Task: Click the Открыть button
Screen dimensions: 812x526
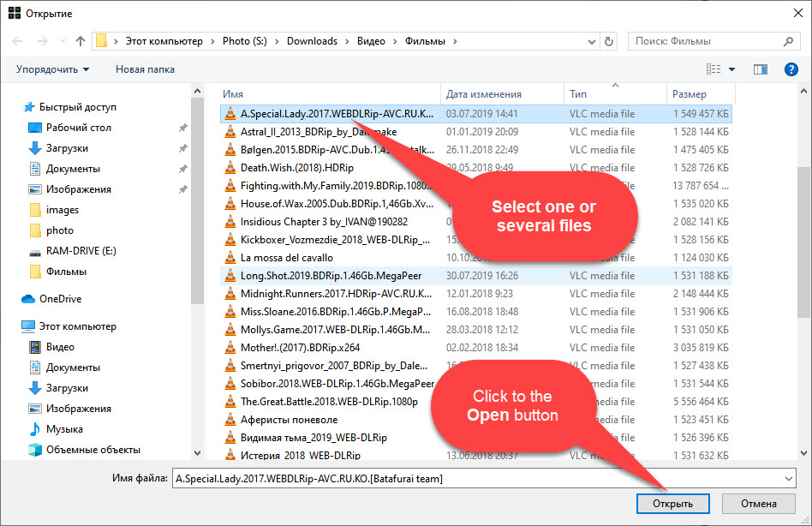Action: (x=672, y=504)
